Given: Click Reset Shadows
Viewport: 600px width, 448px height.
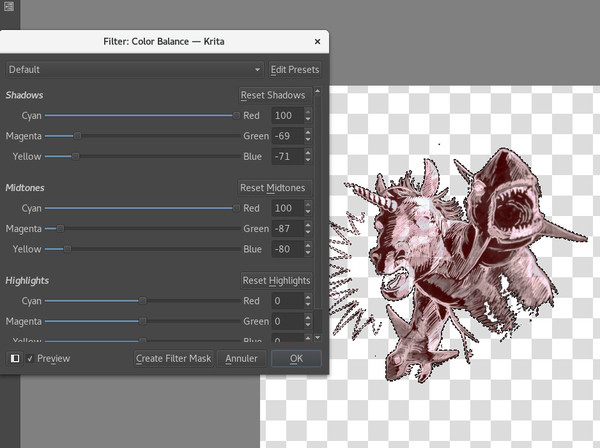Looking at the screenshot, I should [x=273, y=95].
